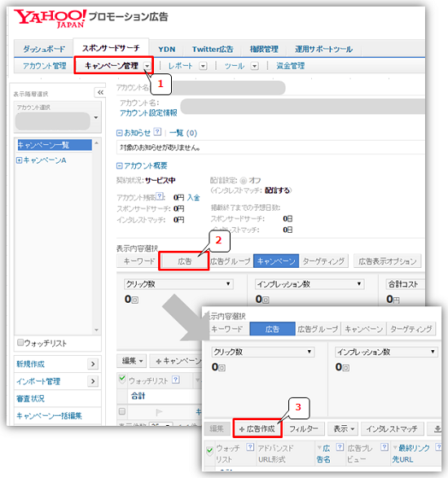448x478 pixels.
Task: Collapse the アカウント概要 section icon
Action: tap(120, 166)
